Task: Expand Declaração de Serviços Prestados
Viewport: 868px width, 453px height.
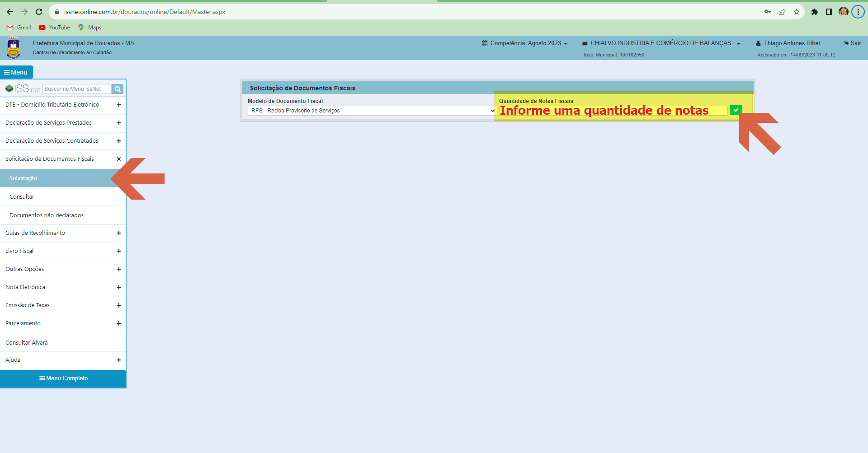Action: [63, 123]
